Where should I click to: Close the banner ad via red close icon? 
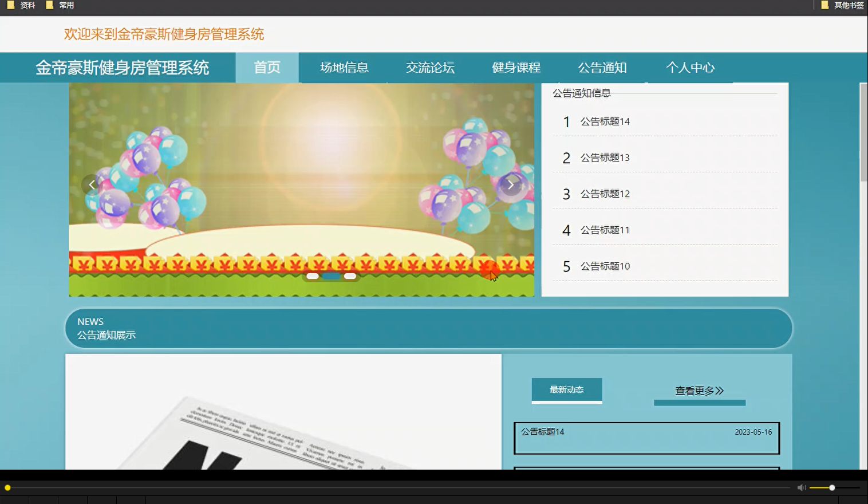point(490,270)
